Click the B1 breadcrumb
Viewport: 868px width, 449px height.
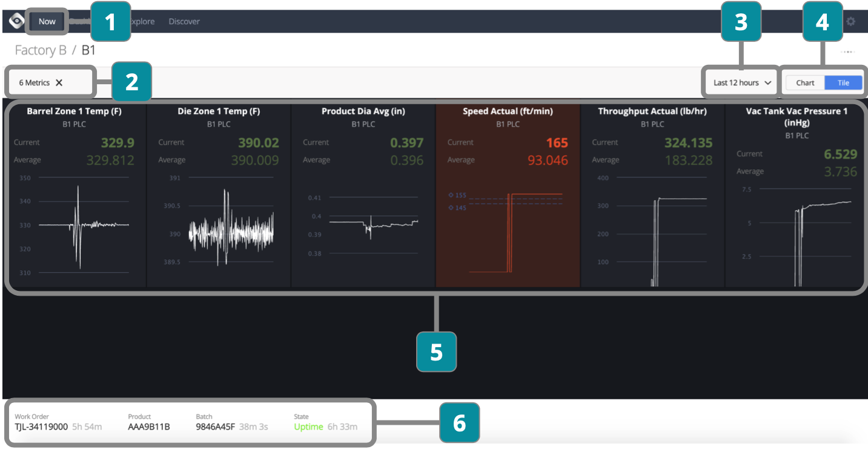pos(88,50)
